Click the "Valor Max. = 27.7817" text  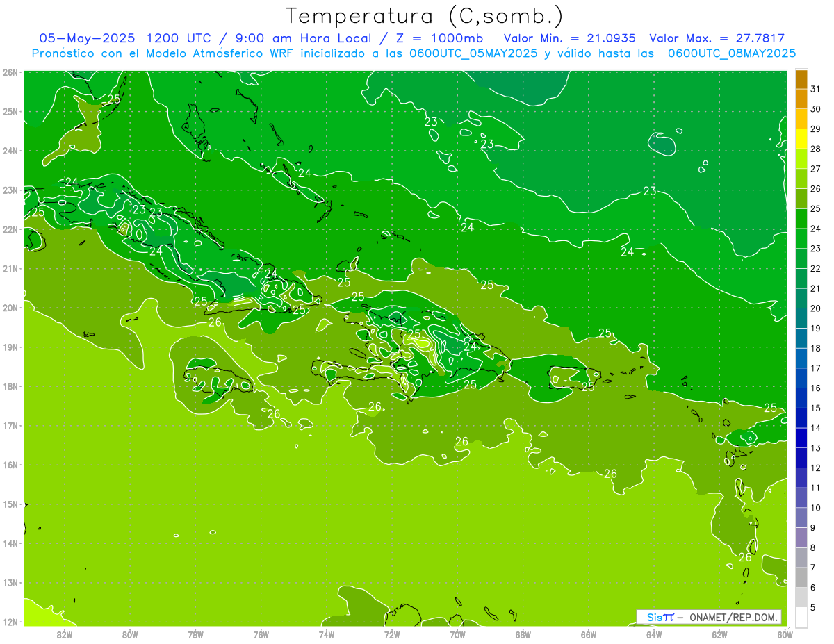[x=717, y=38]
